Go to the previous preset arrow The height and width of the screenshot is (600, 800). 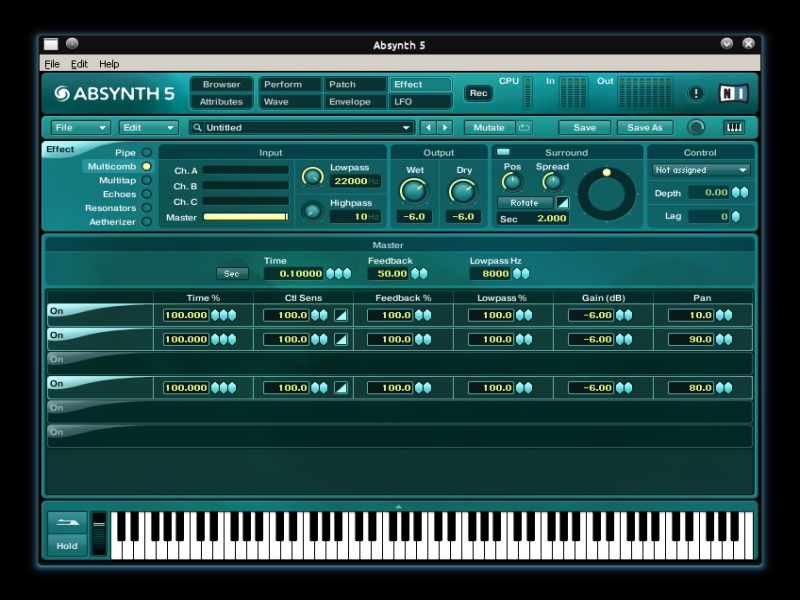tap(428, 128)
